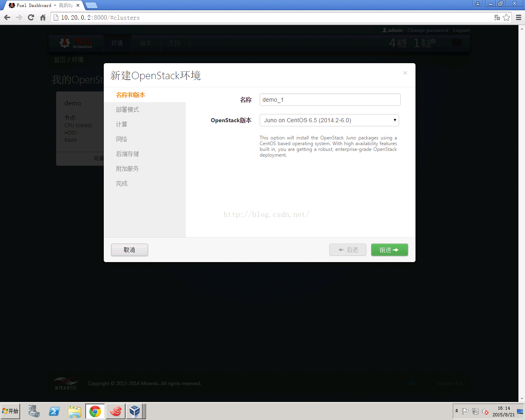This screenshot has width=525, height=420.
Task: Click the volume speaker tray icon
Action: tap(485, 411)
